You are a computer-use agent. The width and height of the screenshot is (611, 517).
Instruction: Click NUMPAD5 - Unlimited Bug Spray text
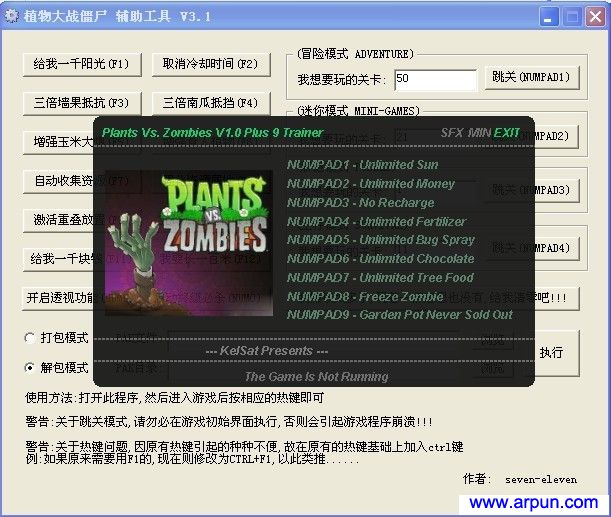tap(381, 240)
